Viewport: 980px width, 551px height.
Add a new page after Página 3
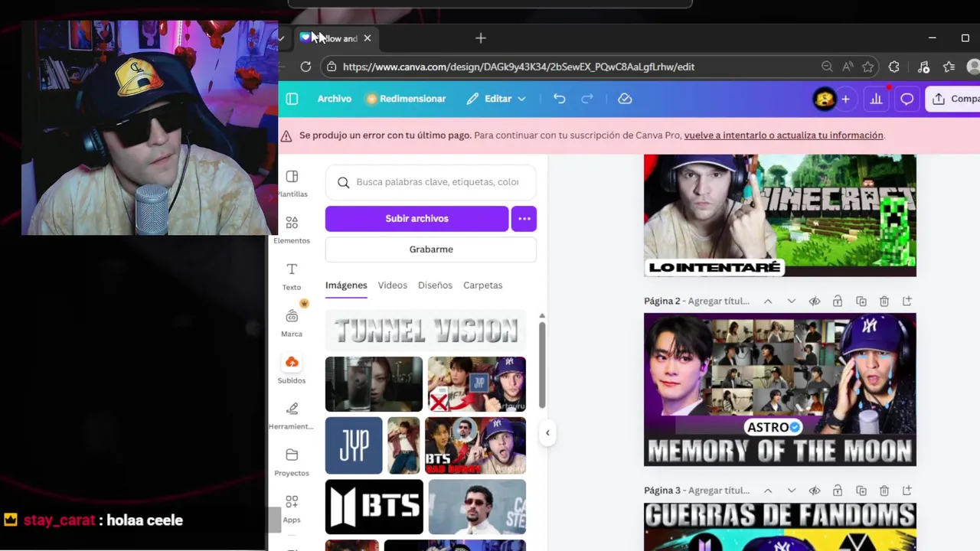click(x=907, y=491)
